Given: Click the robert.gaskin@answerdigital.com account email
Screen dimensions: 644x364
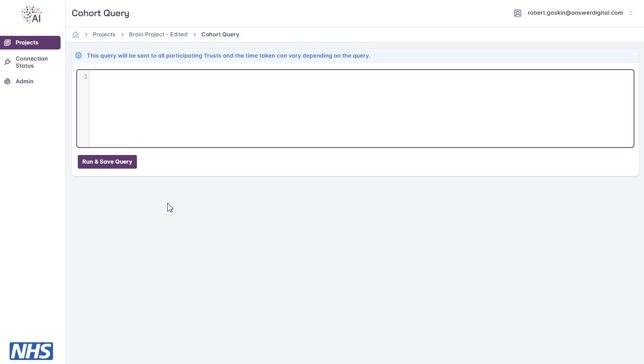Looking at the screenshot, I should 575,13.
